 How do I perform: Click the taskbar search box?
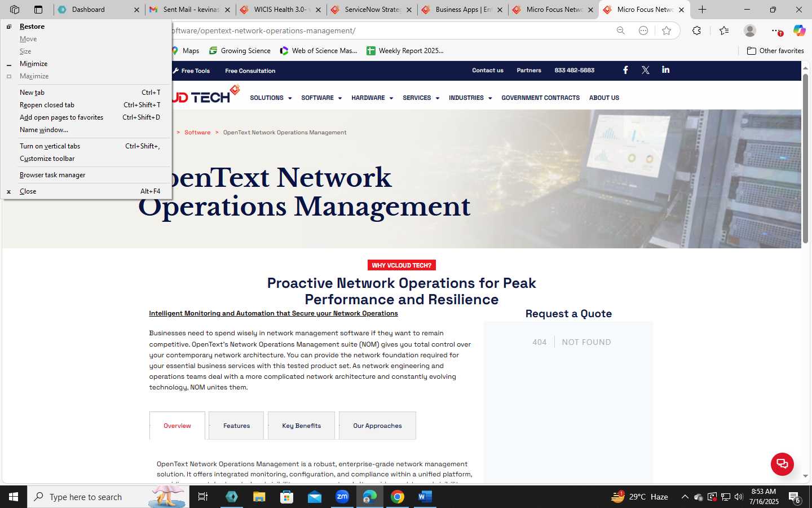pos(108,497)
